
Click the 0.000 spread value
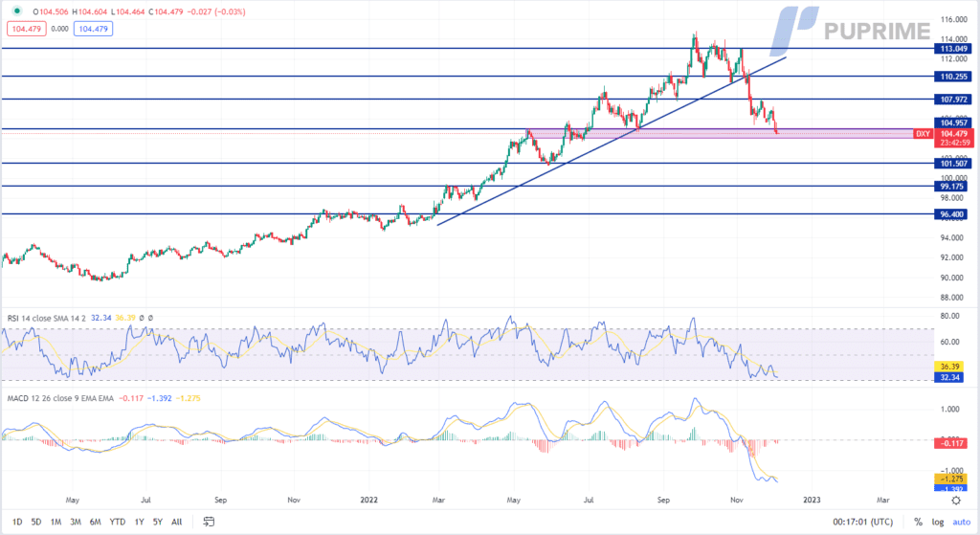click(59, 29)
